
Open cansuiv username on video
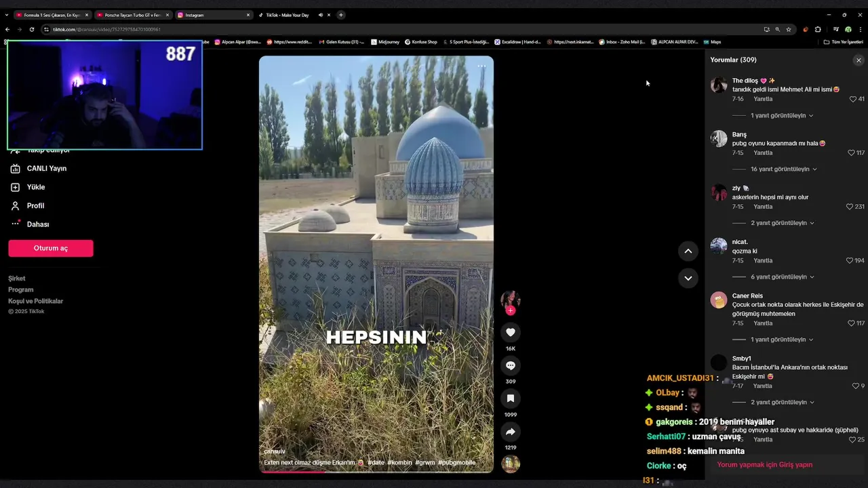tap(275, 451)
